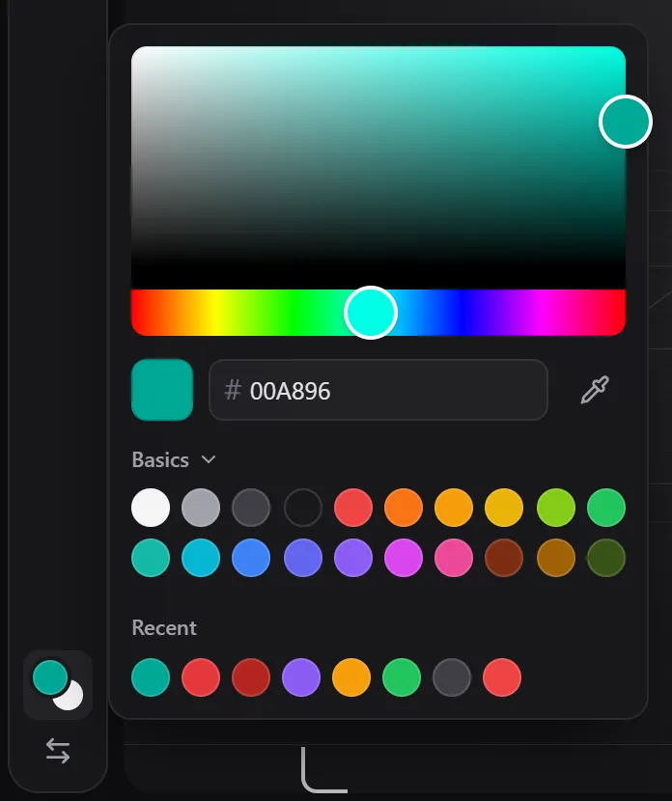The image size is (672, 801).
Task: Choose the cyan swatch in Basics
Action: (201, 558)
